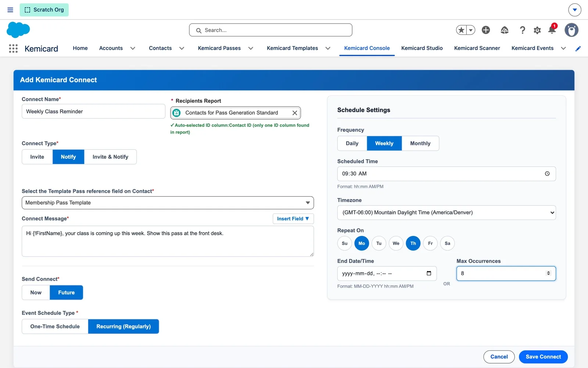Open Membership Pass Template dropdown
Screen dimensions: 588x368
168,203
